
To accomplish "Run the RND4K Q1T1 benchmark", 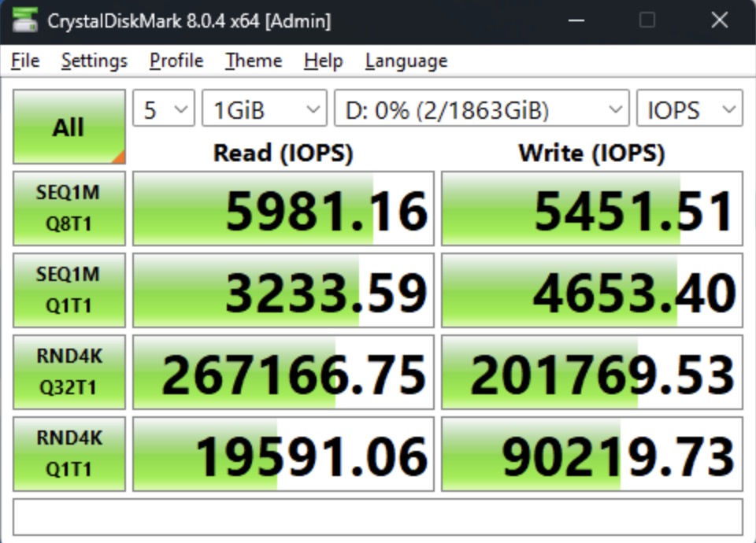I will point(69,454).
